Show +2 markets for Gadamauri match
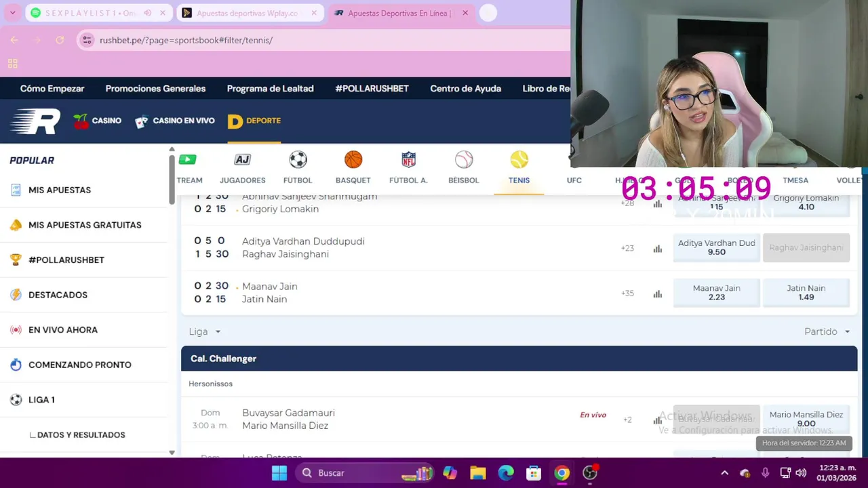The height and width of the screenshot is (488, 868). click(627, 420)
